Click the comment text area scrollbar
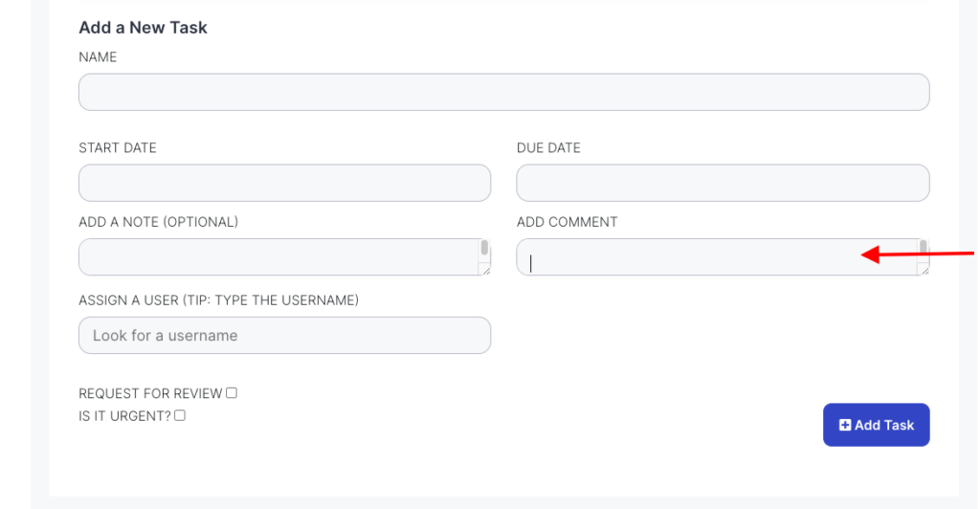This screenshot has height=509, width=980. click(x=924, y=249)
